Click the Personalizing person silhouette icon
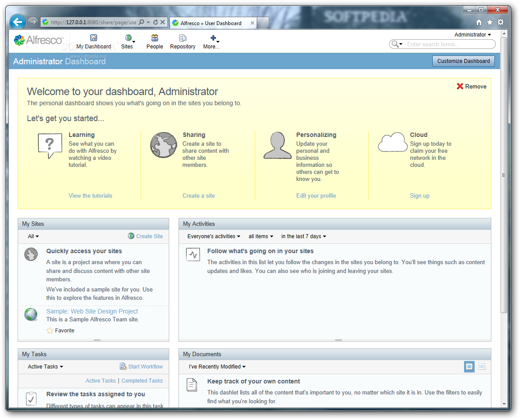Screen dimensions: 520x420 (278, 145)
